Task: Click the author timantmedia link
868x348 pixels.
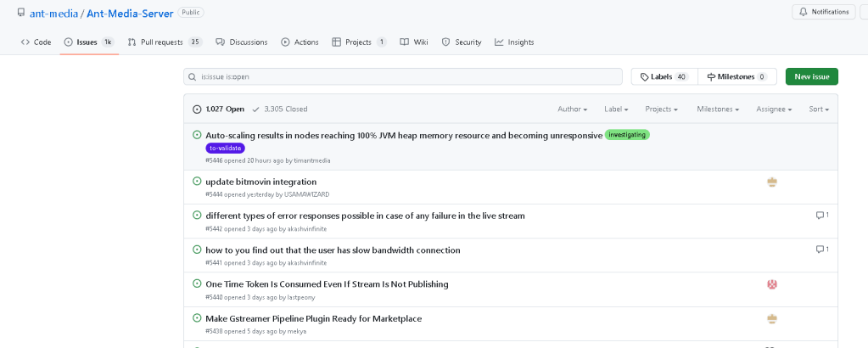Action: click(312, 160)
